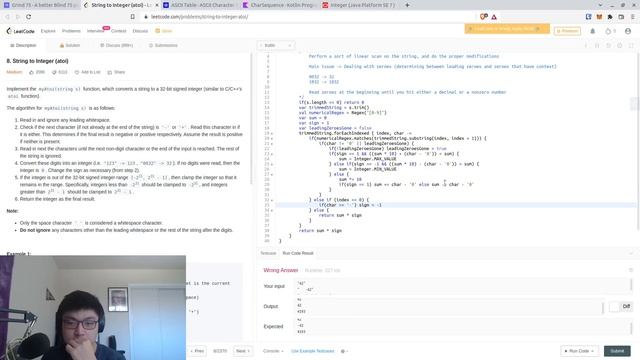Click Use Example Testcases link
This screenshot has width=640, height=360.
point(313,351)
